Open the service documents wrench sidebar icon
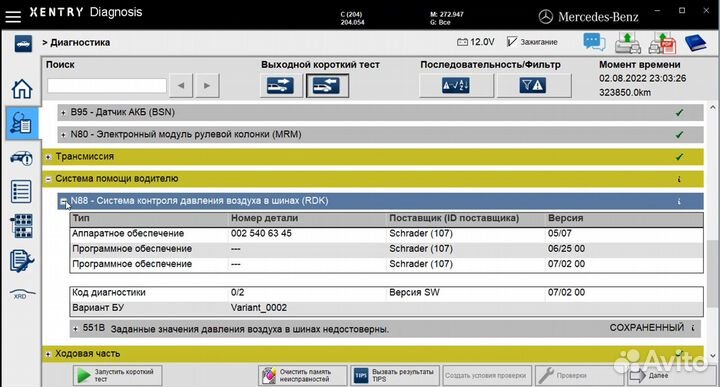Viewport: 720px width, 387px height. click(x=22, y=260)
